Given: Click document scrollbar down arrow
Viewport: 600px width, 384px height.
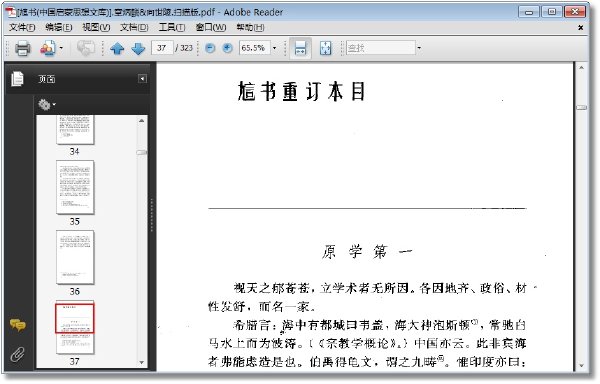Looking at the screenshot, I should coord(581,366).
